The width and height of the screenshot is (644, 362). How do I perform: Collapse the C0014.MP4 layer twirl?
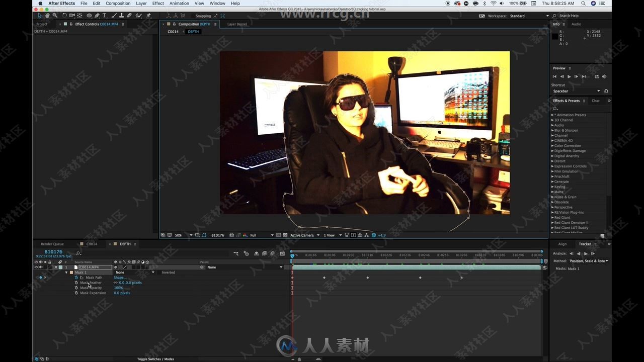(x=56, y=267)
